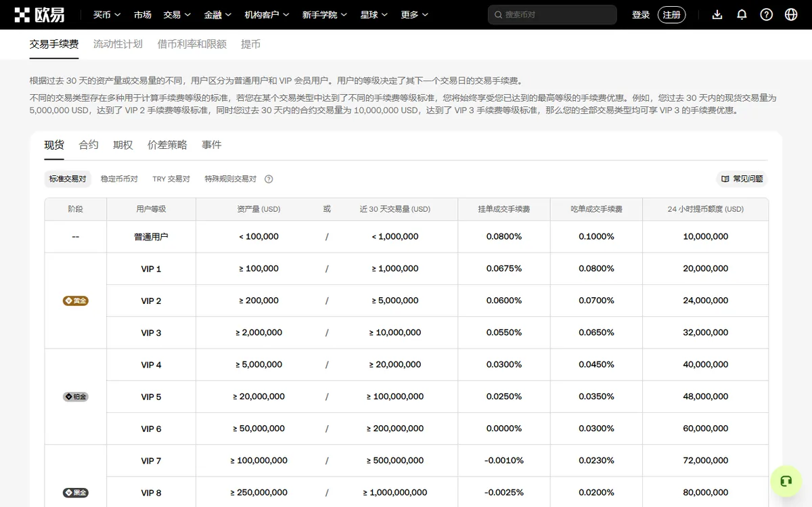The height and width of the screenshot is (507, 812).
Task: Click the 0.0675% maker fee value
Action: [x=504, y=269]
